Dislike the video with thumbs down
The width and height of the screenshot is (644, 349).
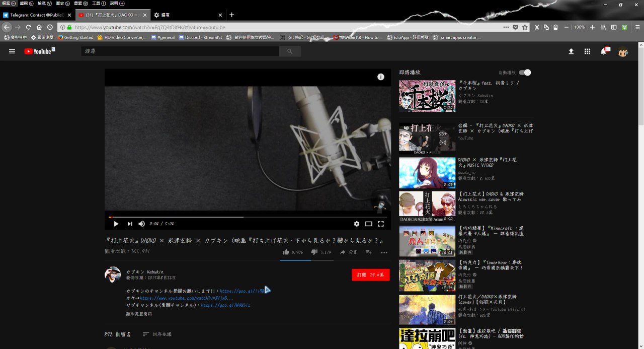314,252
